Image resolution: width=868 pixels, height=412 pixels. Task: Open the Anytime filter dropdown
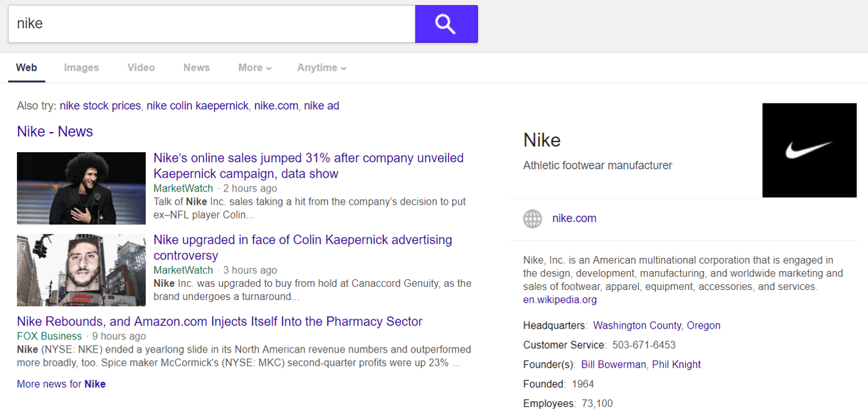point(321,68)
